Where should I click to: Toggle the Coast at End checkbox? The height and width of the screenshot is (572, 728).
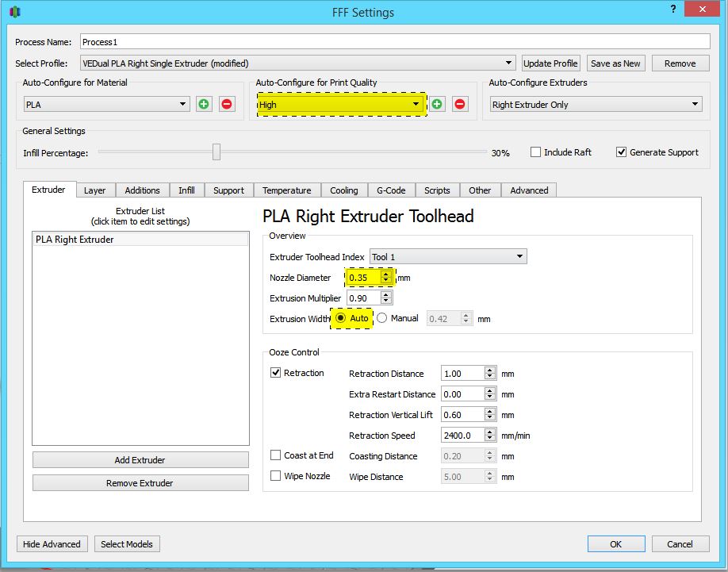tap(276, 455)
